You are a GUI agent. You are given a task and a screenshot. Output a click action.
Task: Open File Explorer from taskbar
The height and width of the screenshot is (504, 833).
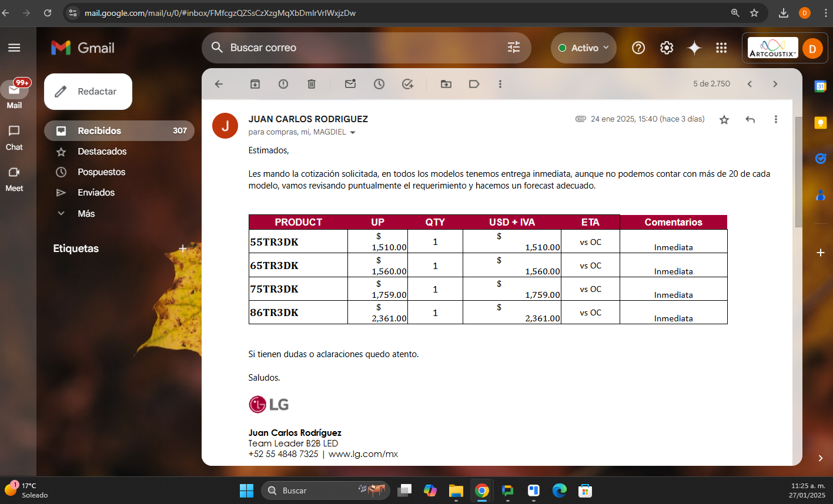click(456, 490)
